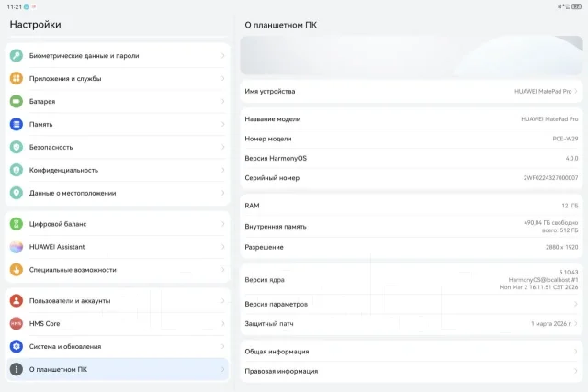Expand the Правовая информация row arrow

coord(576,371)
